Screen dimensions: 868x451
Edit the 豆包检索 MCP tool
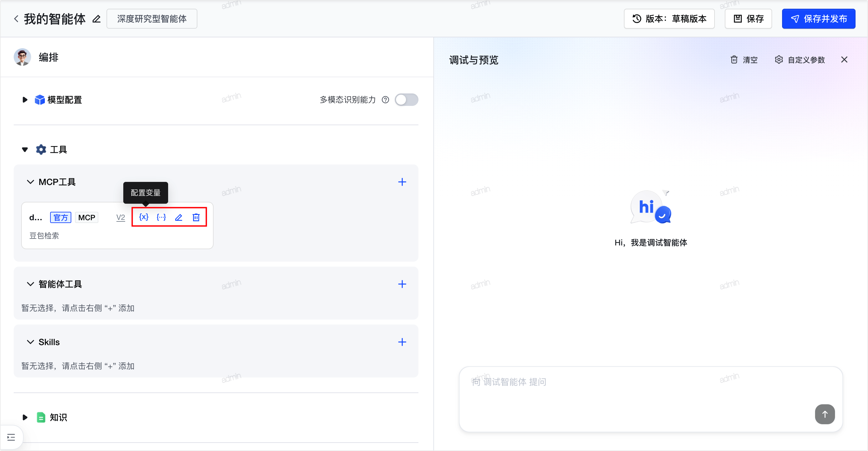tap(179, 217)
